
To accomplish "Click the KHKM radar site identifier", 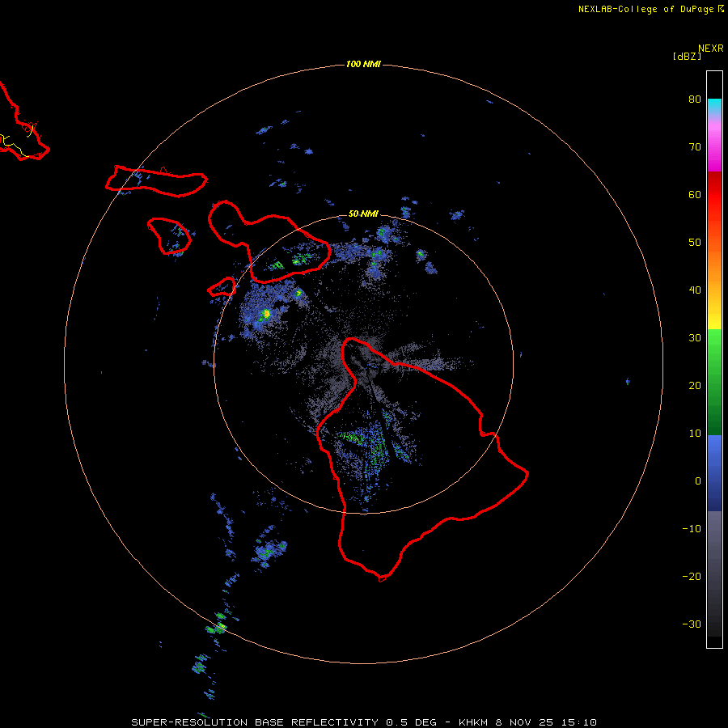I will 473,722.
